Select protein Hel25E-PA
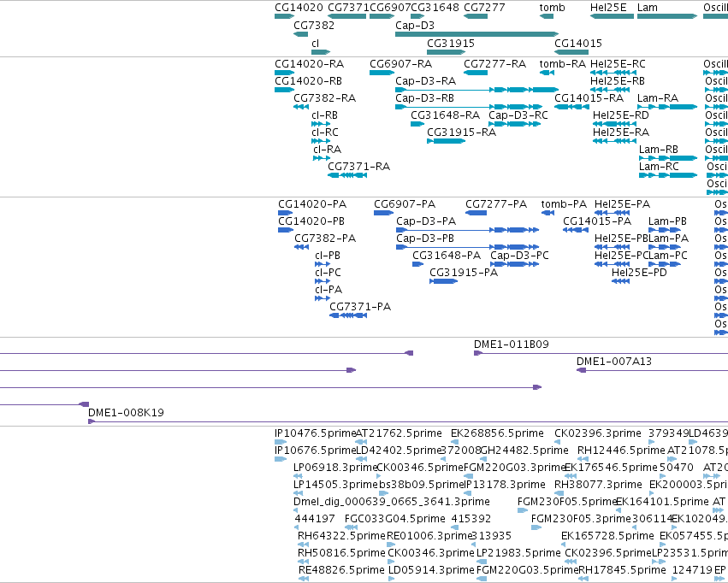Image resolution: width=728 pixels, height=583 pixels. pyautogui.click(x=622, y=204)
